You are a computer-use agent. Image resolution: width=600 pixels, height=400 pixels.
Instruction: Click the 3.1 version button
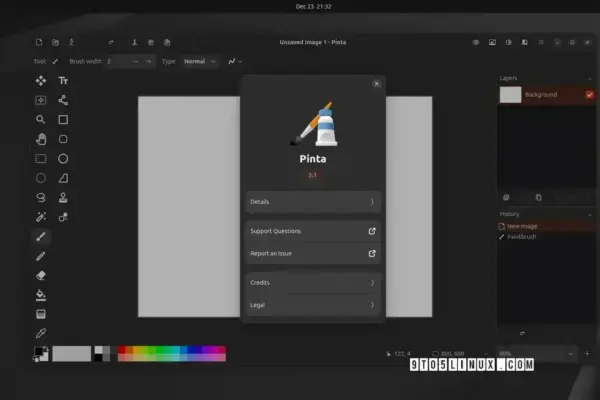[x=312, y=175]
